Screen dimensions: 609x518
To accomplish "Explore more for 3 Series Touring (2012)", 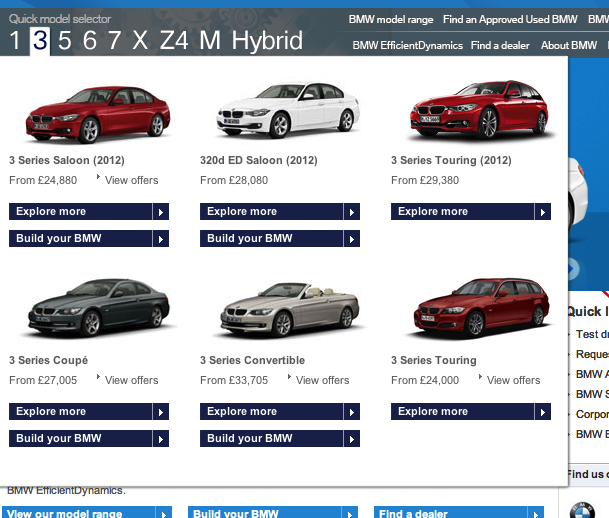I will (x=471, y=212).
